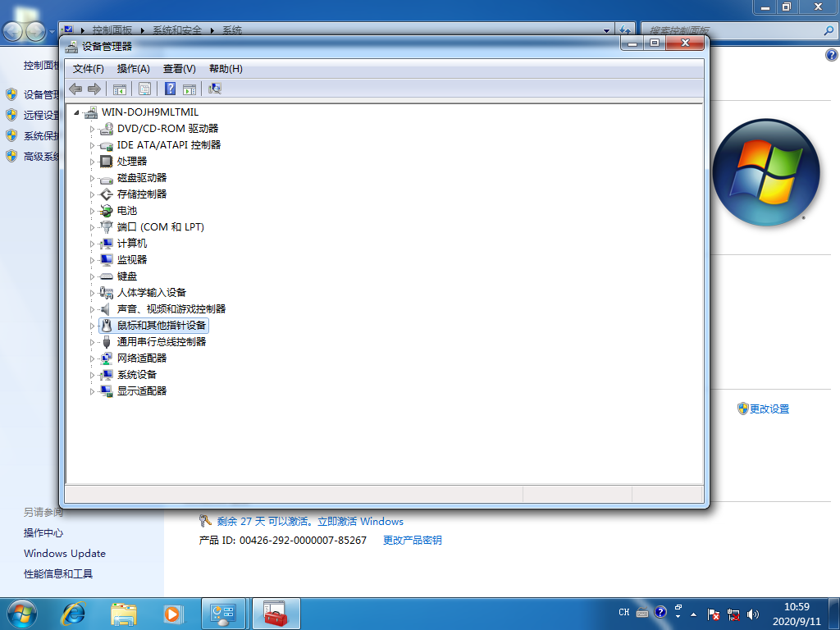Click the network icon in system tray
Viewport: 840px width, 630px height.
(x=734, y=614)
